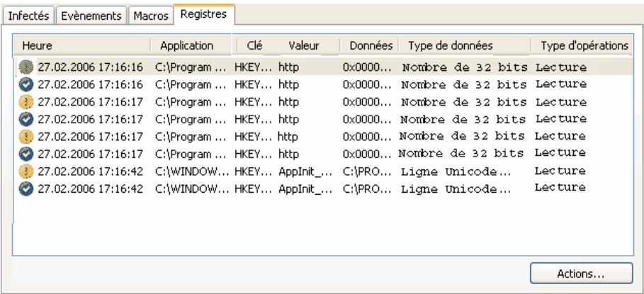The image size is (644, 294).
Task: Click C:\PRO... in orange-icon 17:16:42 row
Action: [367, 171]
